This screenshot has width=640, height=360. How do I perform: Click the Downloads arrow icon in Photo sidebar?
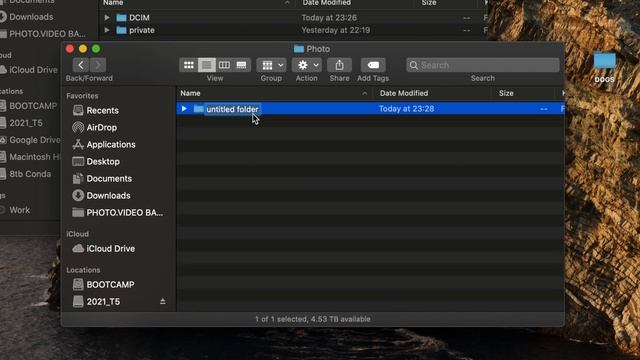[78, 196]
